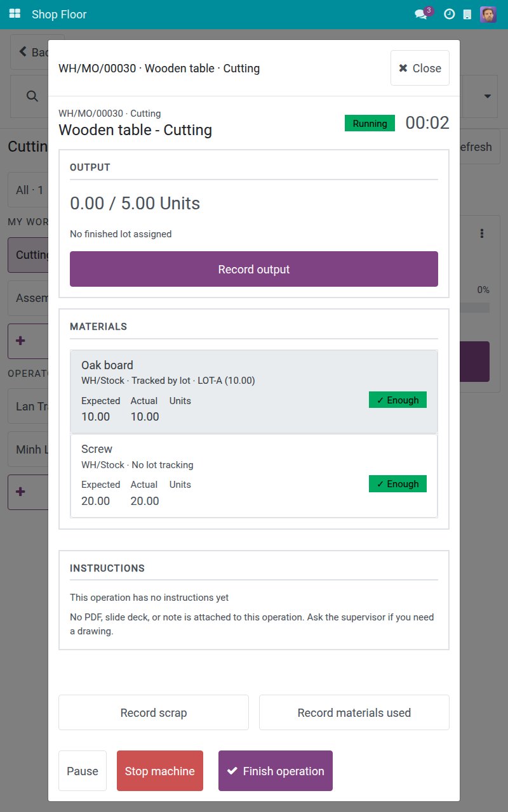
Task: Pause the running work order
Action: 83,771
